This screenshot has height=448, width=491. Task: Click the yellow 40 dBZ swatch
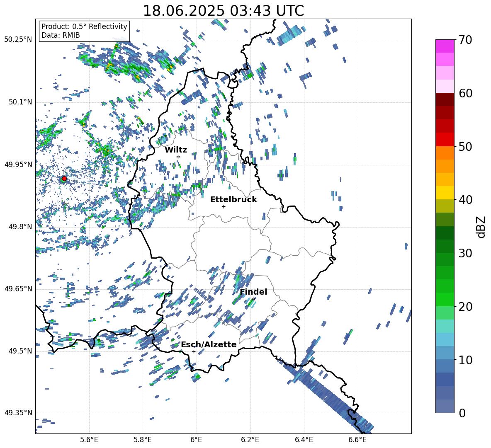point(445,193)
